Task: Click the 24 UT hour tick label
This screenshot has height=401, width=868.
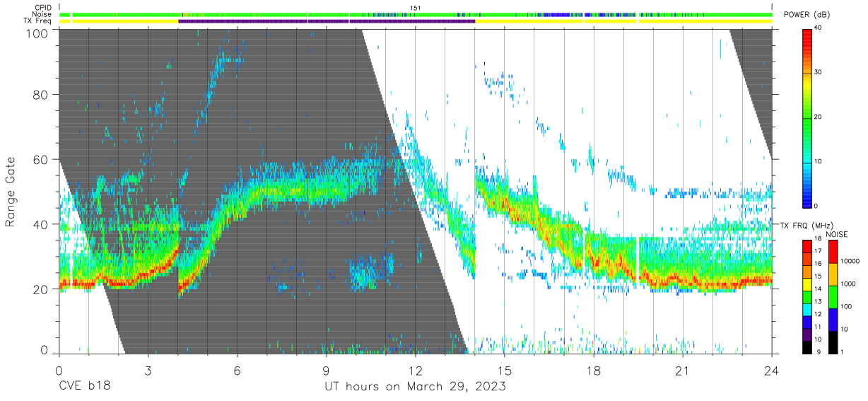Action: pyautogui.click(x=771, y=371)
